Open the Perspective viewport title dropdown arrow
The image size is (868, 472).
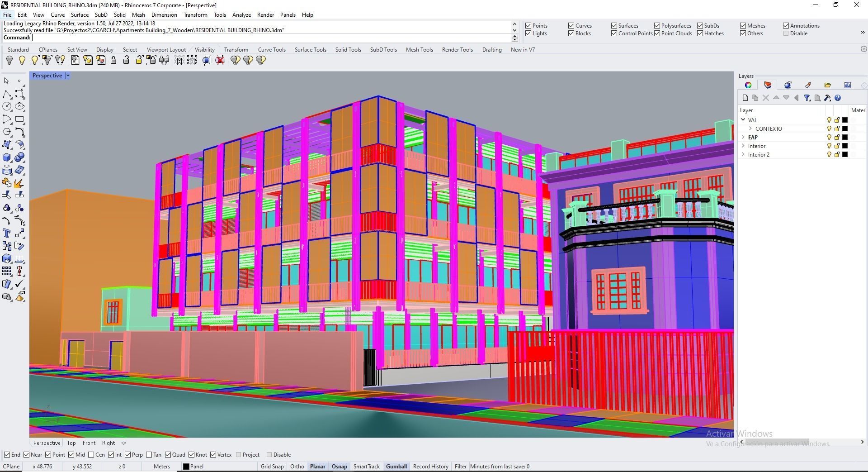click(x=68, y=76)
